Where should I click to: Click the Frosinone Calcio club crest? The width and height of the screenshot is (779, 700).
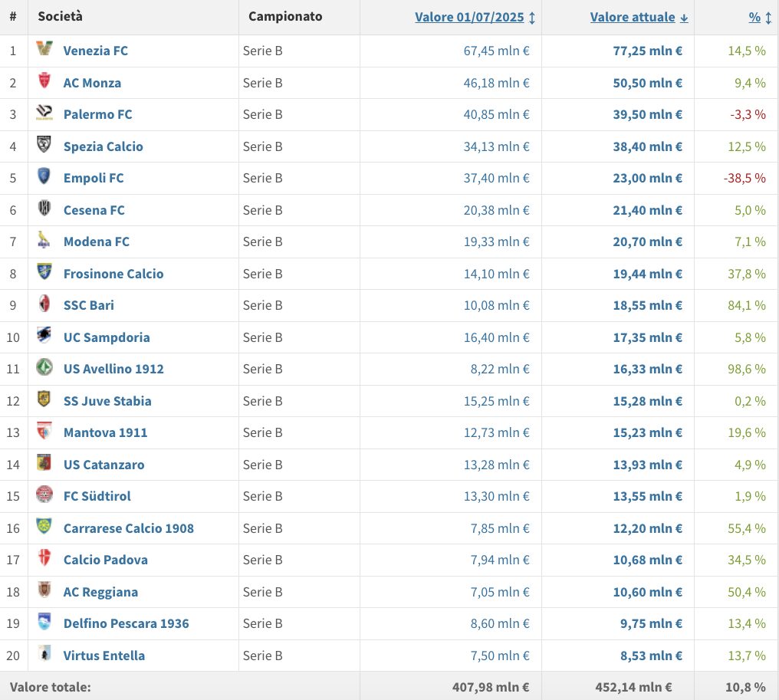point(44,271)
